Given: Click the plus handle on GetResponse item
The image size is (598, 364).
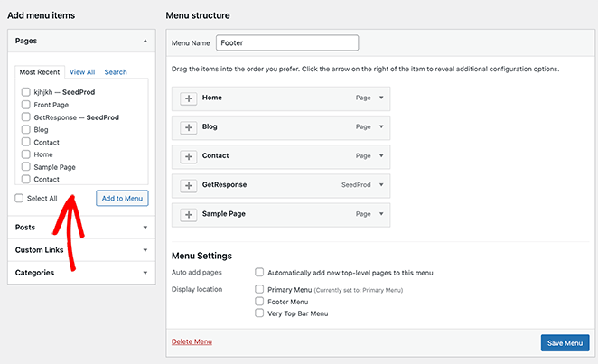Looking at the screenshot, I should coord(189,185).
